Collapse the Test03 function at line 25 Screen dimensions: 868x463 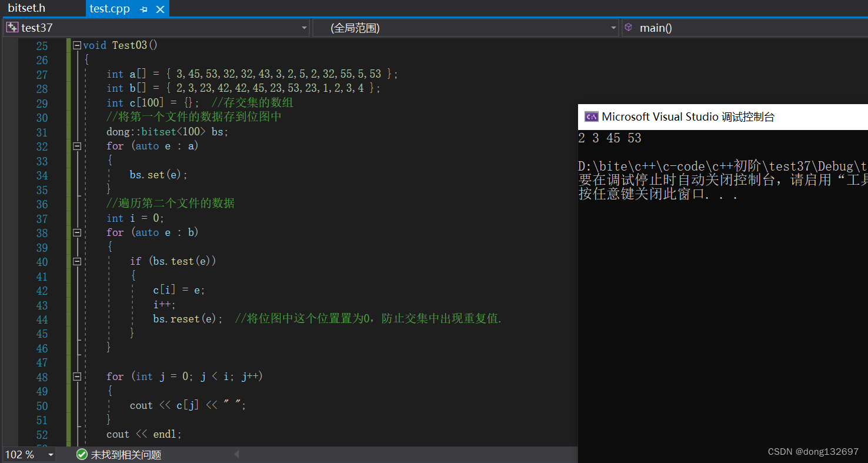coord(76,45)
